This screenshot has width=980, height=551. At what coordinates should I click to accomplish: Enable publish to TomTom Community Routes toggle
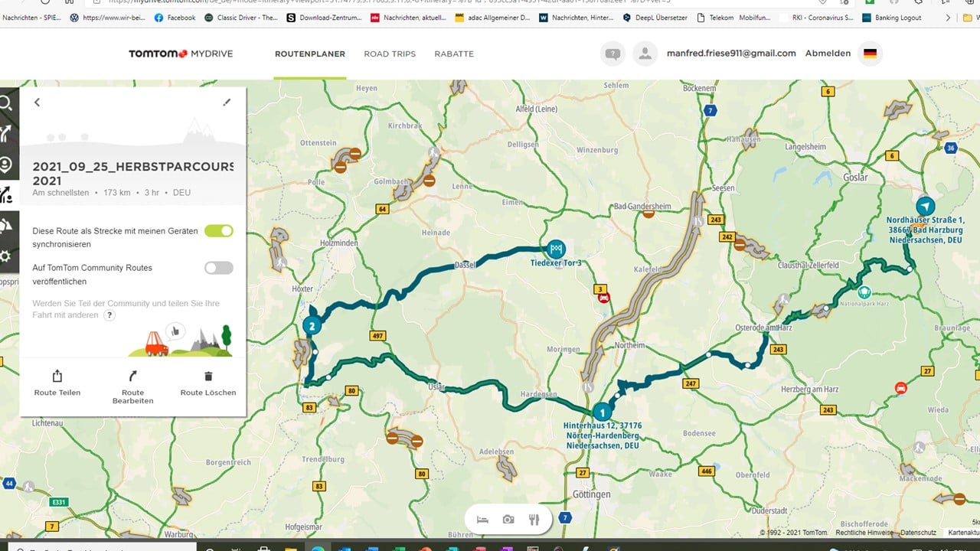click(219, 268)
